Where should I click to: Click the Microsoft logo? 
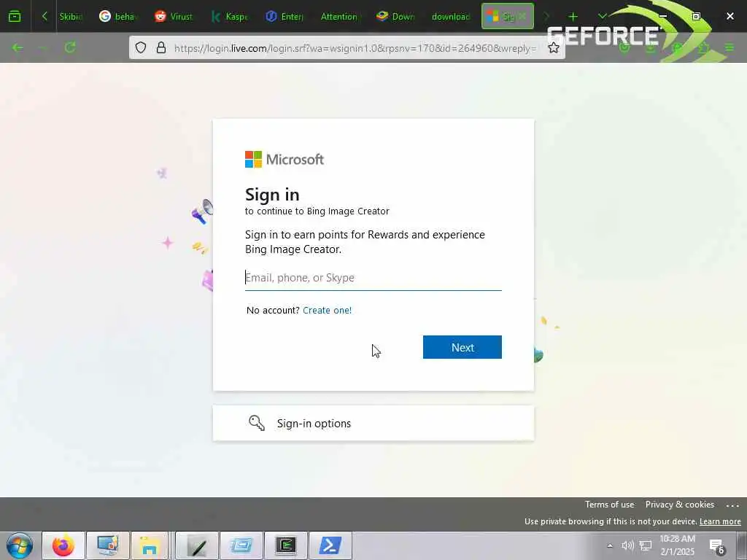point(285,160)
